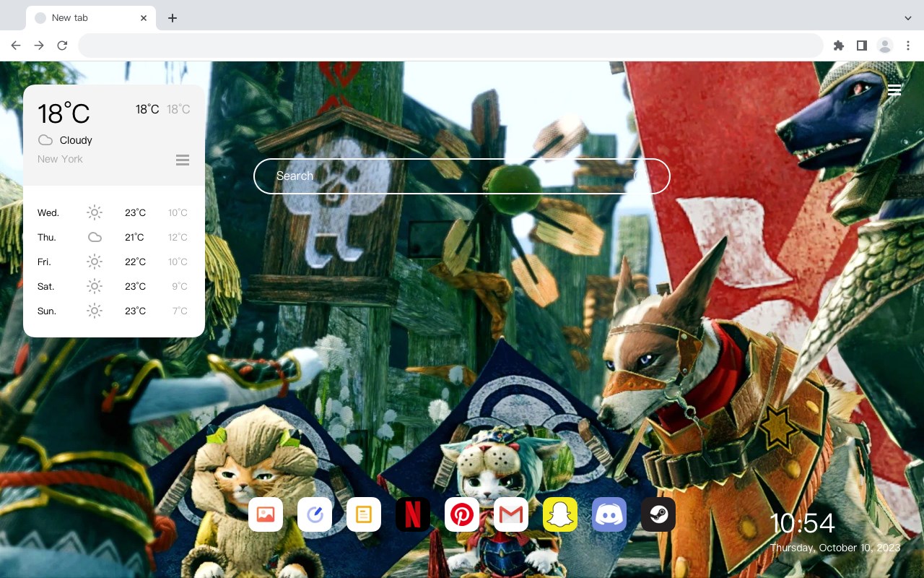Toggle the browser side panel
The width and height of the screenshot is (924, 578).
click(x=862, y=46)
